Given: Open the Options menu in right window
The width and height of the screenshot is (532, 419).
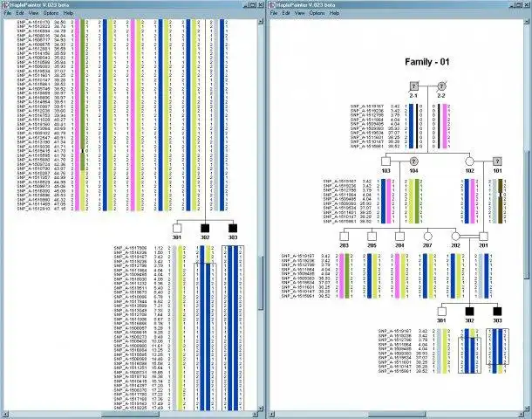Looking at the screenshot, I should click(x=317, y=13).
